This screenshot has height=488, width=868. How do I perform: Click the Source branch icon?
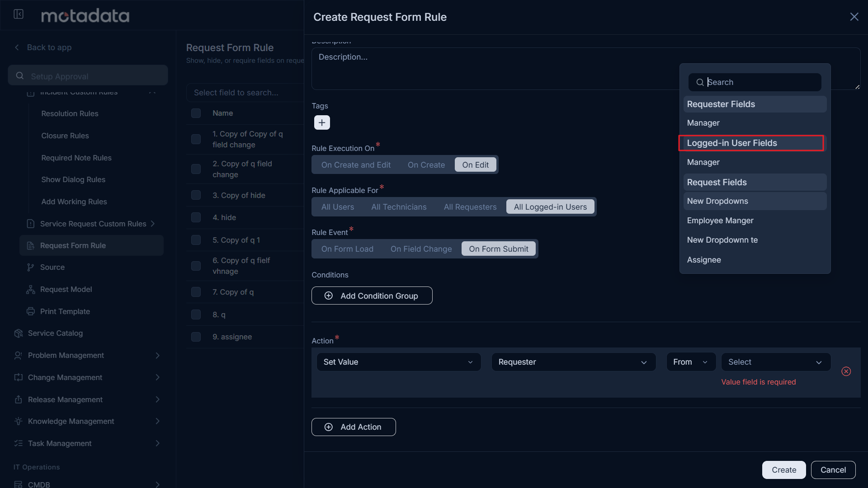[31, 267]
